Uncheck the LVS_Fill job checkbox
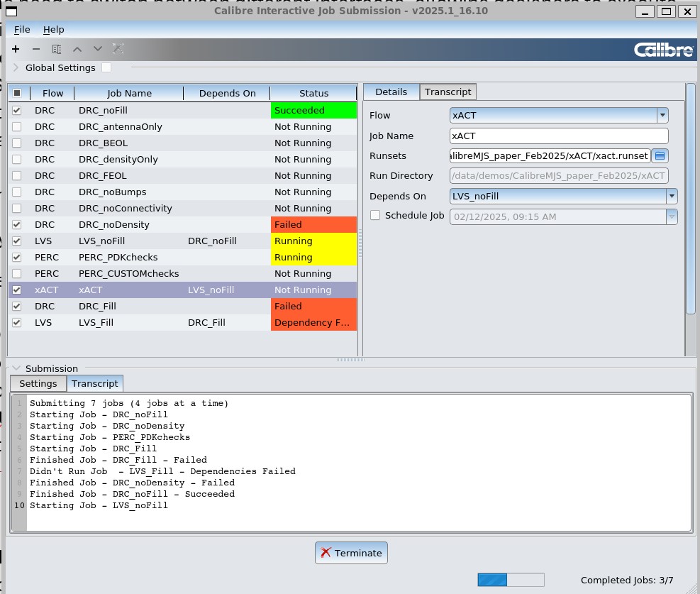700x594 pixels. pyautogui.click(x=17, y=322)
